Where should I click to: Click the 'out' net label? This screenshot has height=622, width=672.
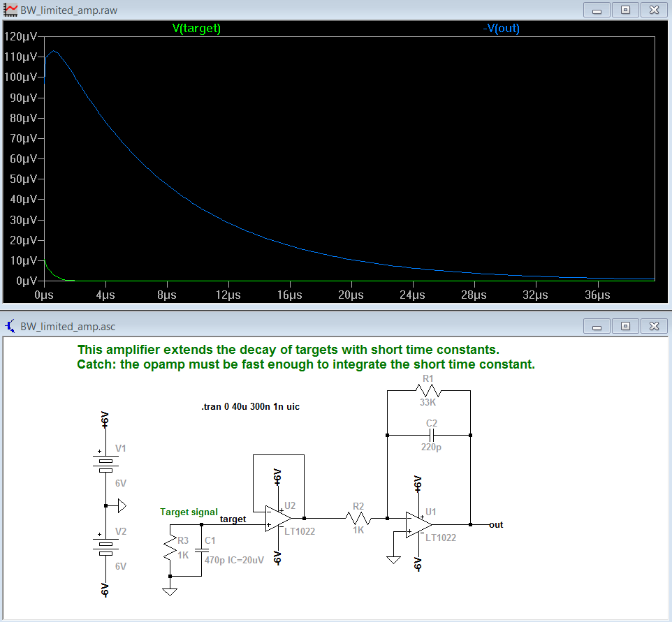tap(496, 524)
